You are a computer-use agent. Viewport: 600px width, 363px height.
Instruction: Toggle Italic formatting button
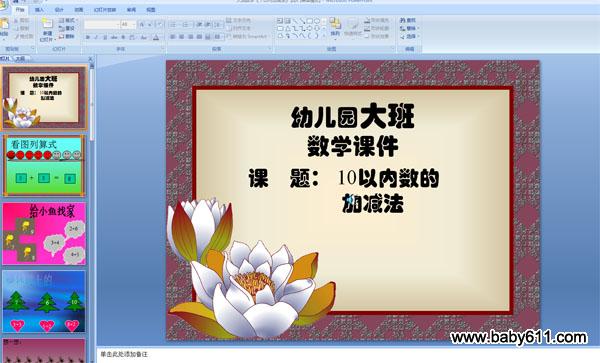click(96, 37)
